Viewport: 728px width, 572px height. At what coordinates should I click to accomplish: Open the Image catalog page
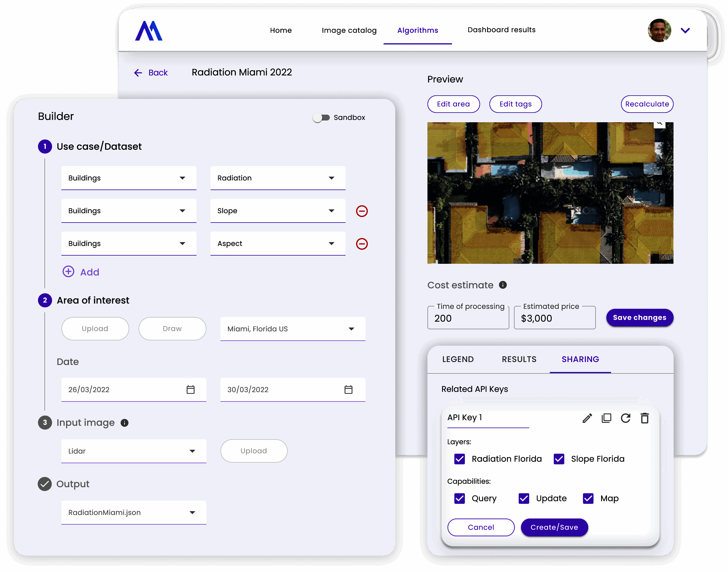point(349,30)
